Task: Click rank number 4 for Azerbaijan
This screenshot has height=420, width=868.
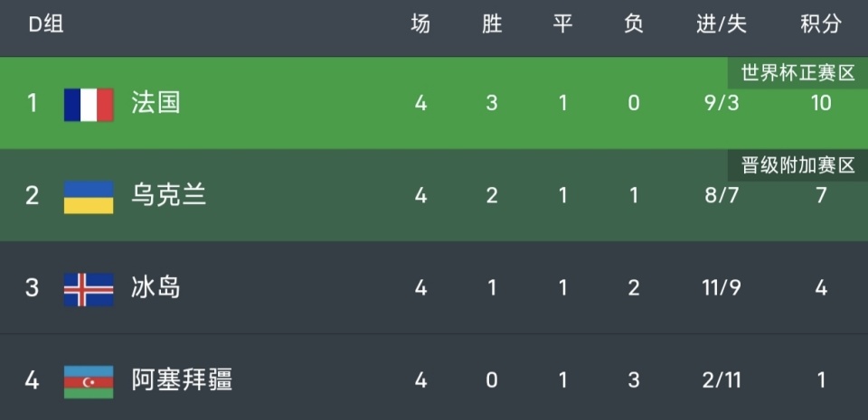Action: coord(33,379)
